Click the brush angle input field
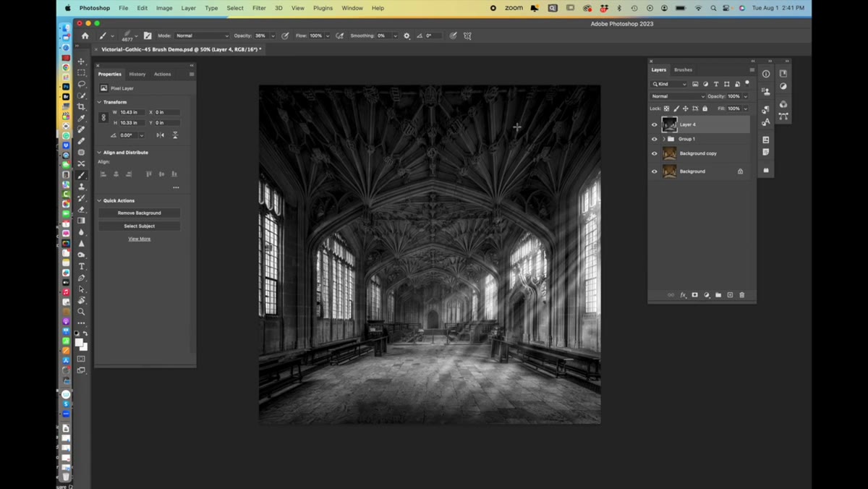Image resolution: width=868 pixels, height=489 pixels. [433, 35]
